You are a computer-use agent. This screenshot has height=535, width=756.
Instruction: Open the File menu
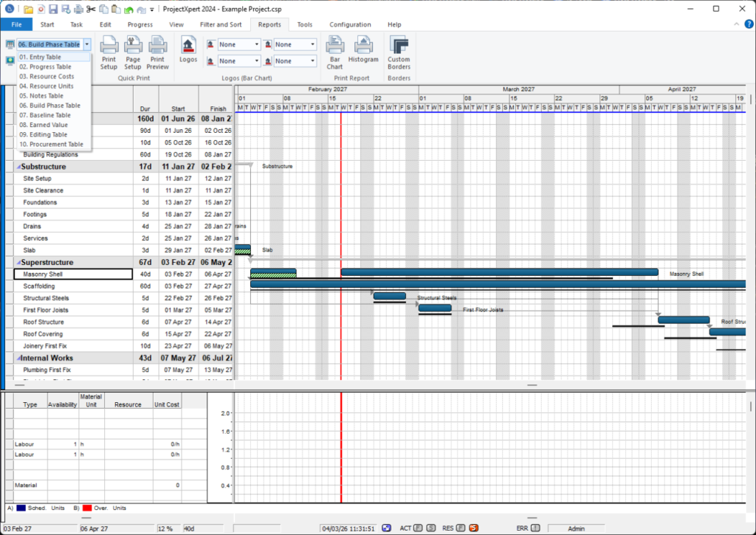16,24
